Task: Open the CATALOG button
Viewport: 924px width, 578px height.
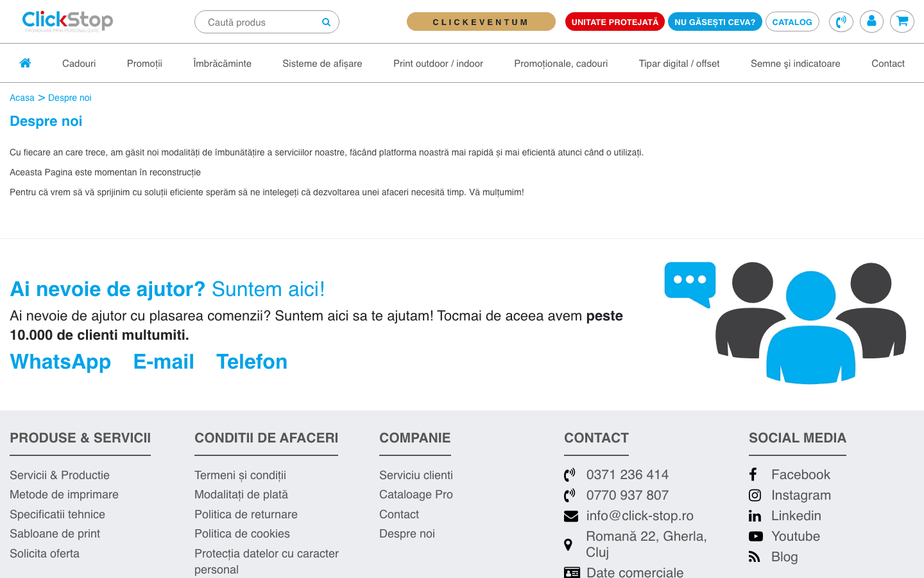Action: tap(792, 22)
